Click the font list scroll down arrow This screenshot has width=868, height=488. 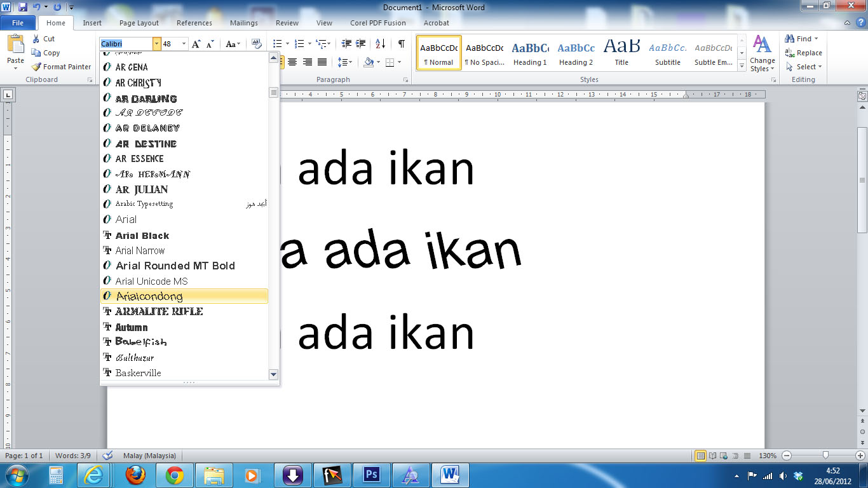click(274, 374)
